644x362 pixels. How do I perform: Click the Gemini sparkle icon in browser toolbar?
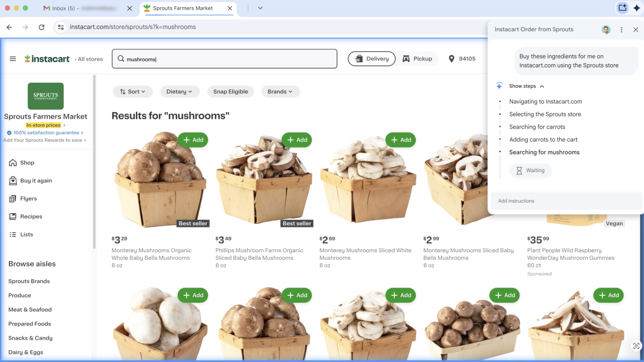pyautogui.click(x=636, y=8)
